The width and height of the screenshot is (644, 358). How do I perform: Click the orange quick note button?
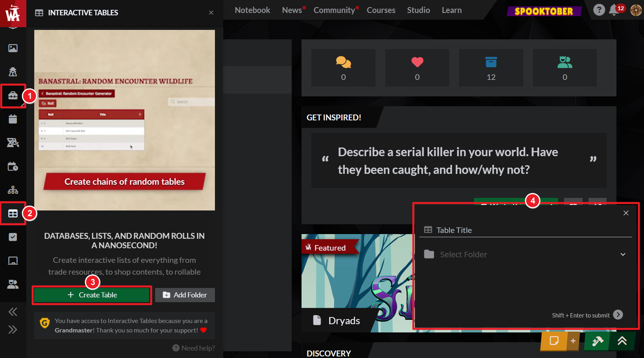[554, 341]
